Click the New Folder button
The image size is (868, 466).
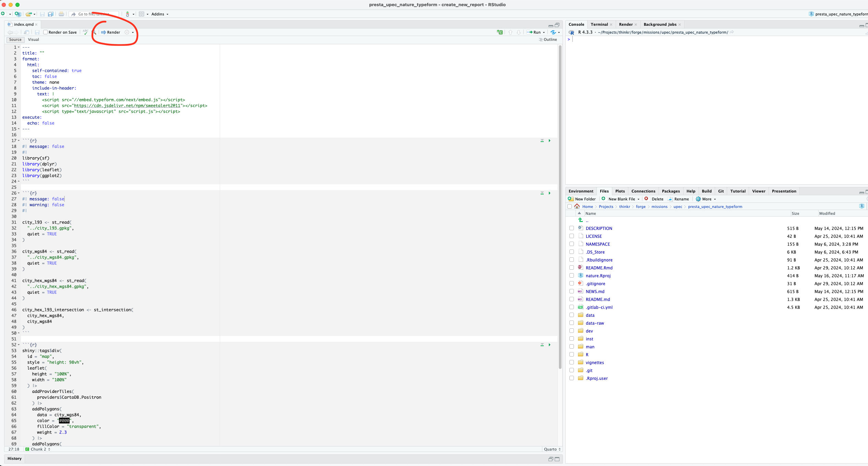[582, 199]
